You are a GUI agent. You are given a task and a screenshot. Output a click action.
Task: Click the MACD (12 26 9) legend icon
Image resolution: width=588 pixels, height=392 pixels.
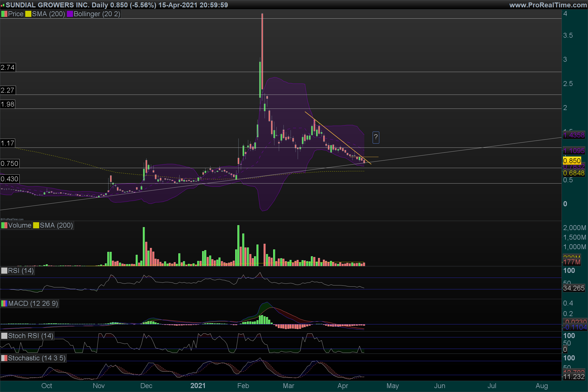pyautogui.click(x=4, y=304)
